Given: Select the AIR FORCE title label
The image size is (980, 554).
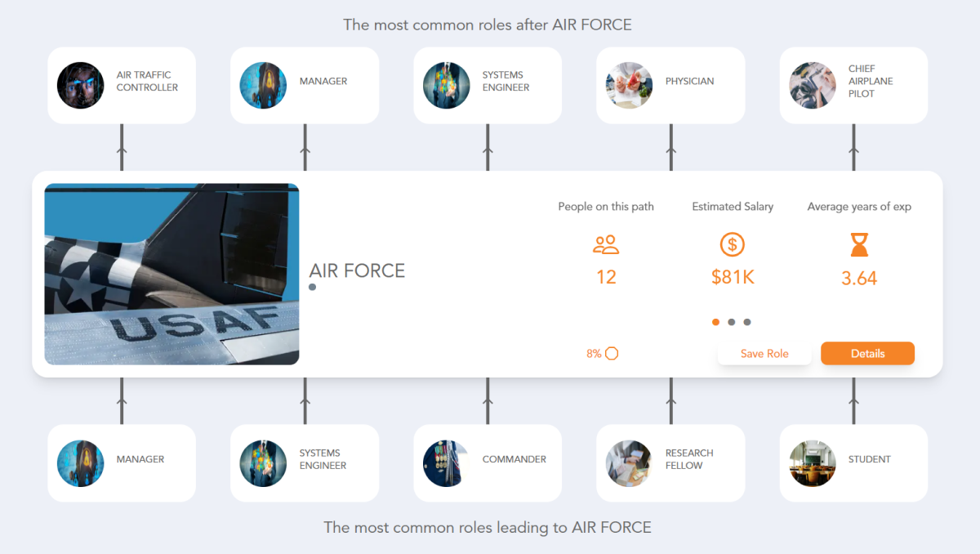Looking at the screenshot, I should coord(357,270).
